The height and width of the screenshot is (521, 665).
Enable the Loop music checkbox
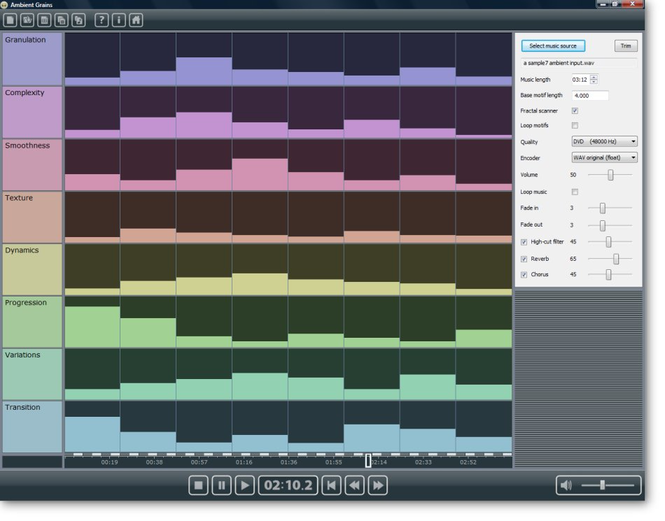(x=575, y=192)
